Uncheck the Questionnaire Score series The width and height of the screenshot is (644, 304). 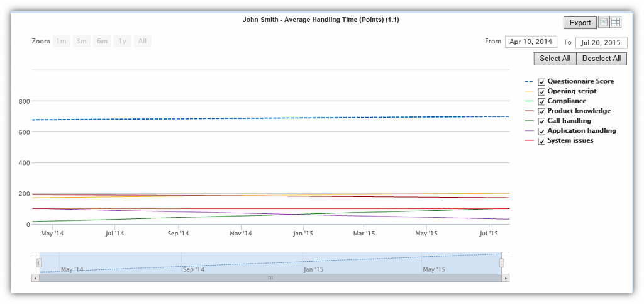tap(541, 82)
